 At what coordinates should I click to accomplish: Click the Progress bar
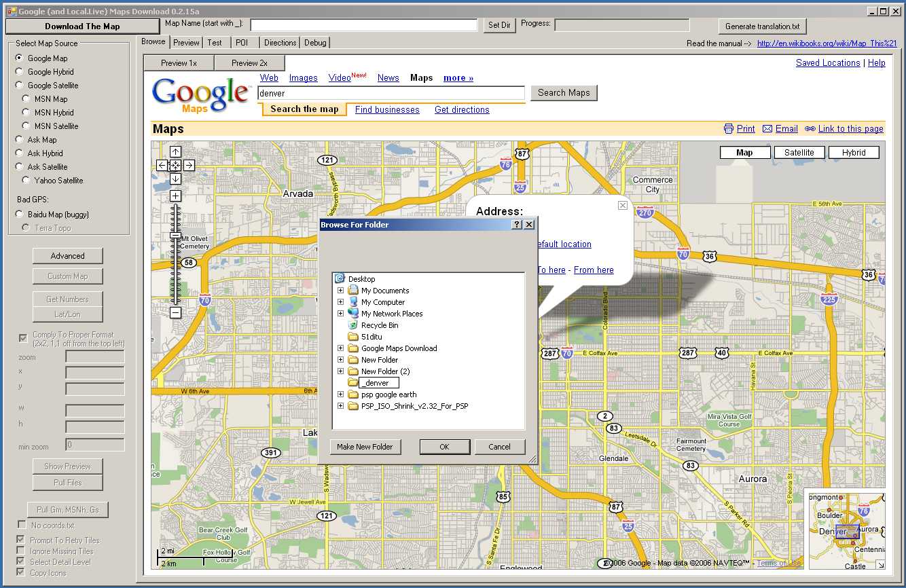click(x=622, y=25)
